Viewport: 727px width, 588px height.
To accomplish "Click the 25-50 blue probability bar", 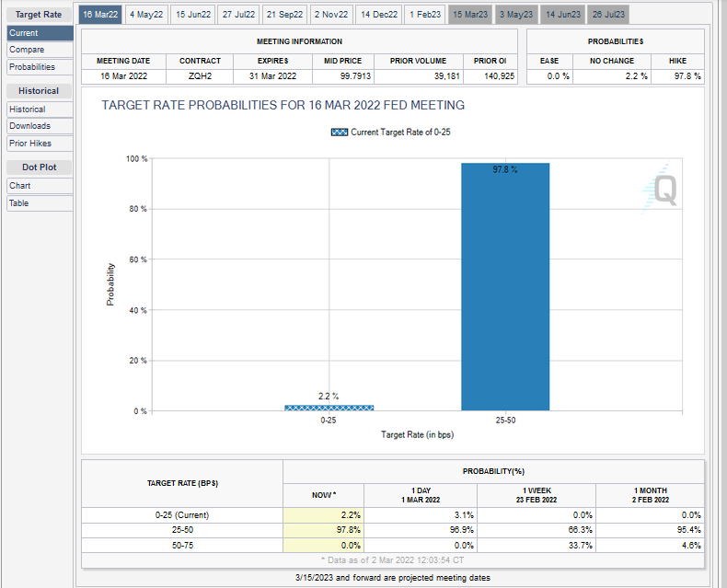I will click(x=505, y=286).
